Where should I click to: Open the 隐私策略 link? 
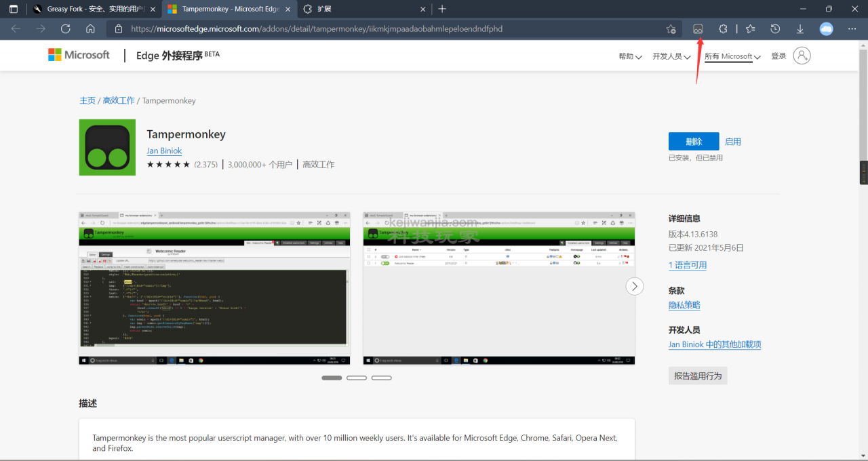tap(684, 305)
